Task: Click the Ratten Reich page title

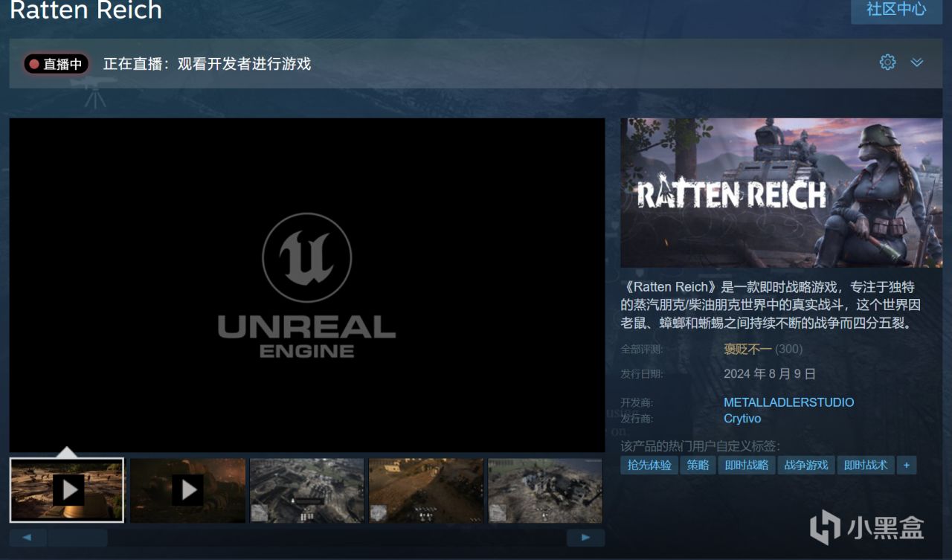Action: 86,10
